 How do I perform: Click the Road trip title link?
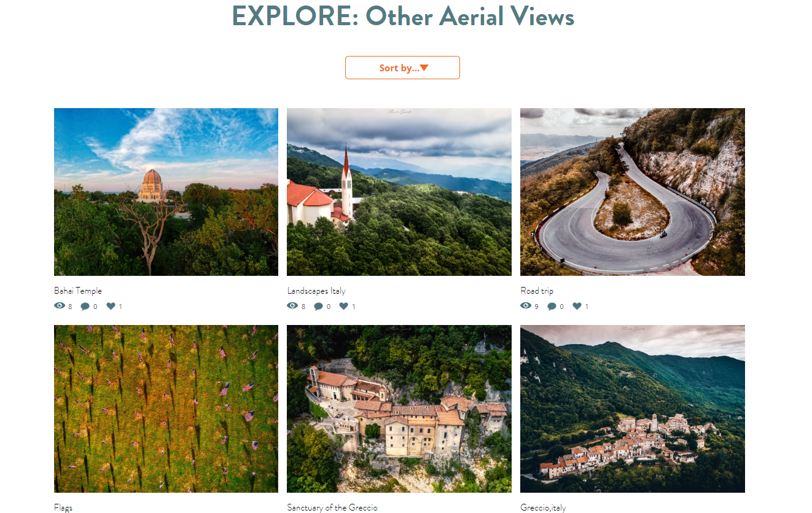537,291
